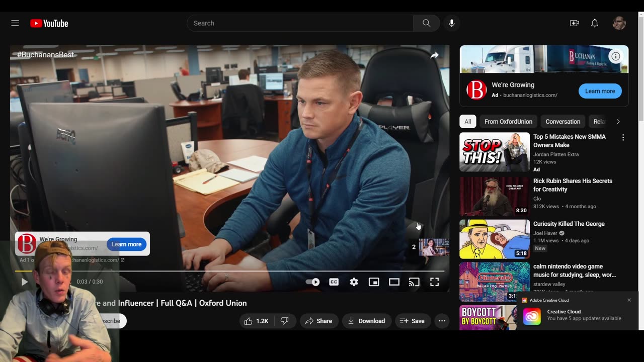Click the Share button below video
This screenshot has width=644, height=362.
[x=318, y=321]
